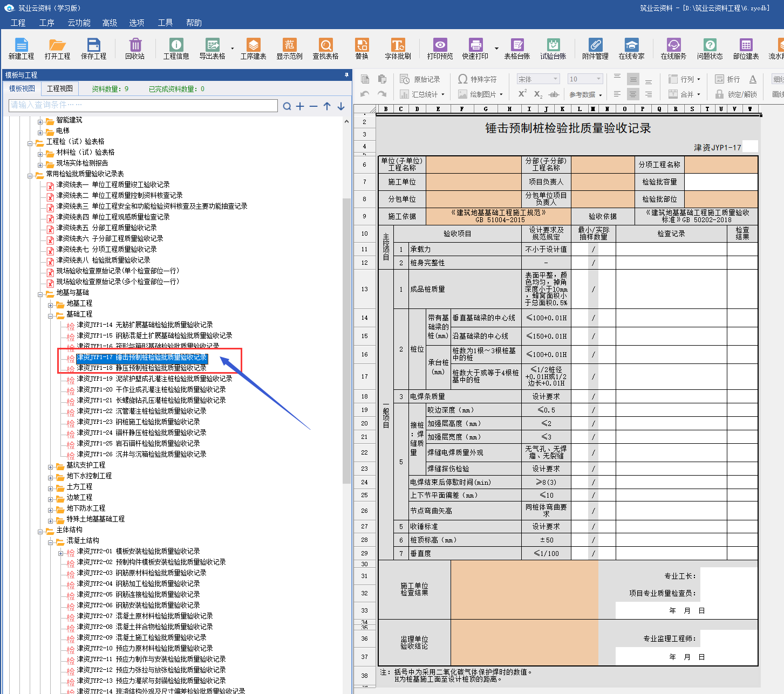The image size is (784, 694).
Task: Click the search magnifier button beside query box
Action: [287, 106]
